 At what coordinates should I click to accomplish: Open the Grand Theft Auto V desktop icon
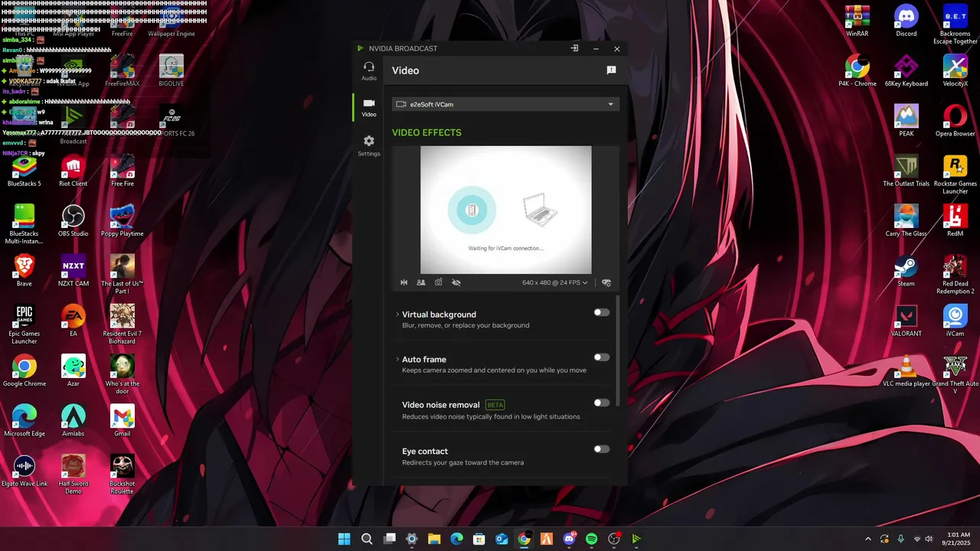pos(955,375)
